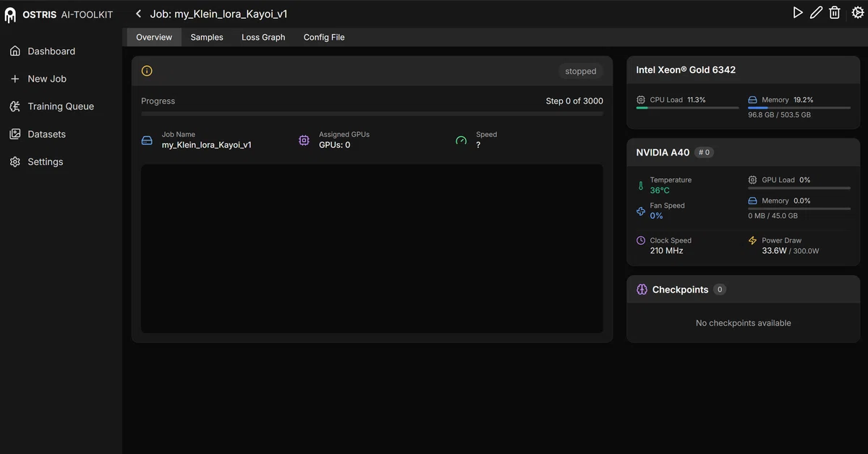Click the Ostris AI-Toolkit logo icon
This screenshot has height=454, width=868.
[10, 14]
